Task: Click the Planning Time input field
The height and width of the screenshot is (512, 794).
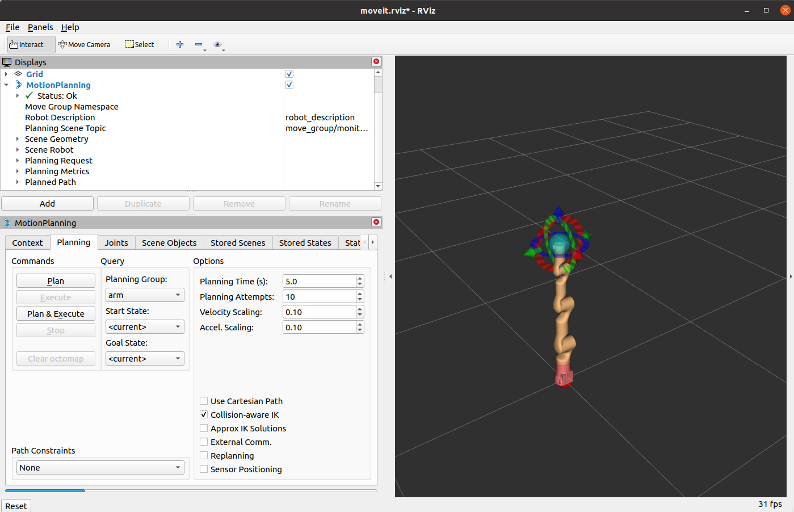Action: pyautogui.click(x=318, y=282)
